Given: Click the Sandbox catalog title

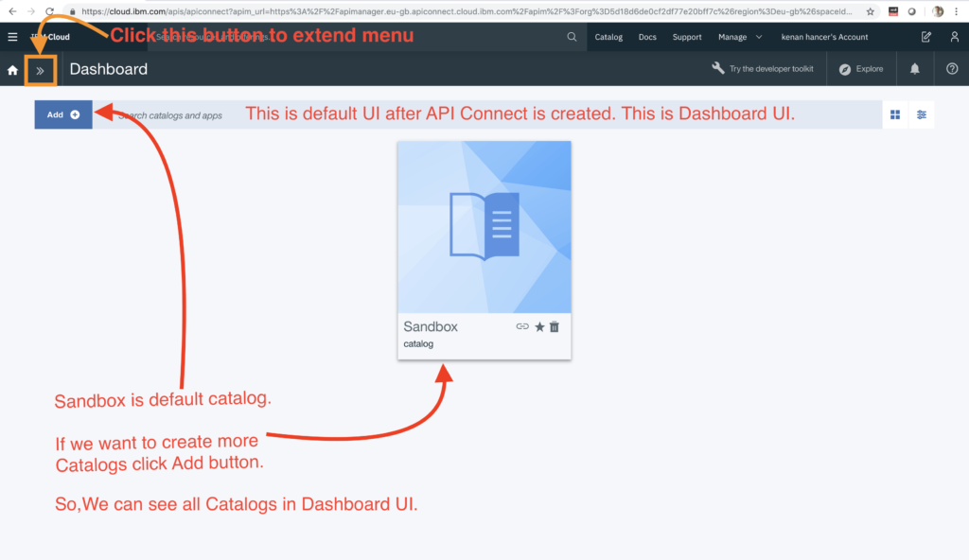Looking at the screenshot, I should [431, 326].
